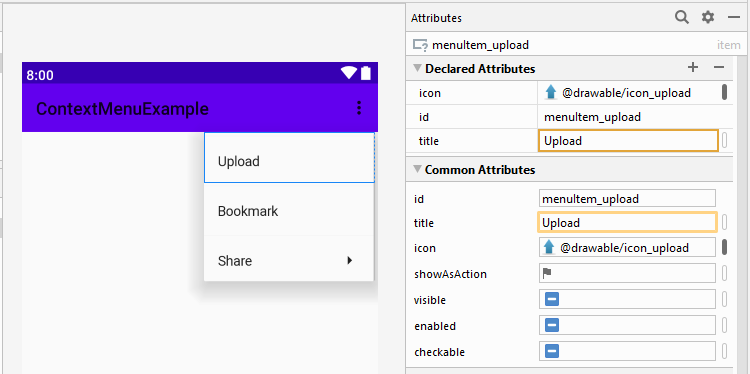Open the Attributes panel gear settings

point(707,18)
